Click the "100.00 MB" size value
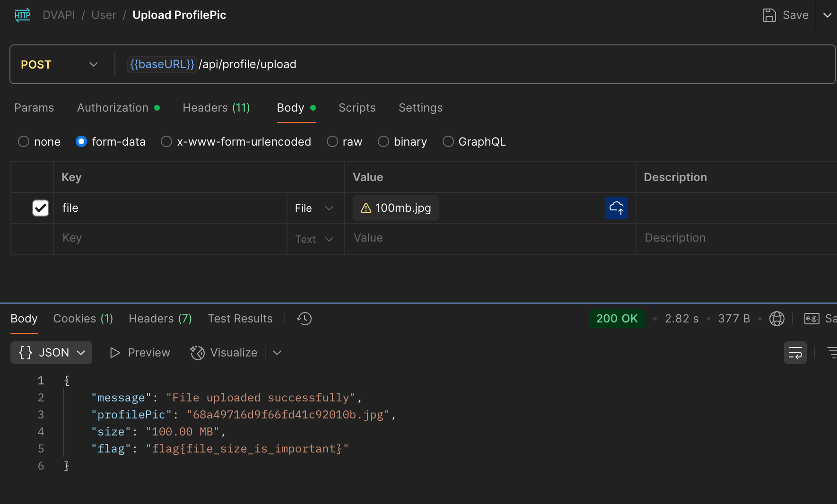Screen dimensions: 837x504 (x=183, y=432)
